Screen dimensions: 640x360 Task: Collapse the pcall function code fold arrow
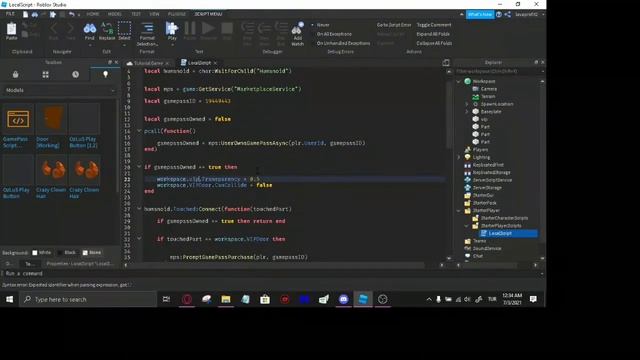coord(139,131)
